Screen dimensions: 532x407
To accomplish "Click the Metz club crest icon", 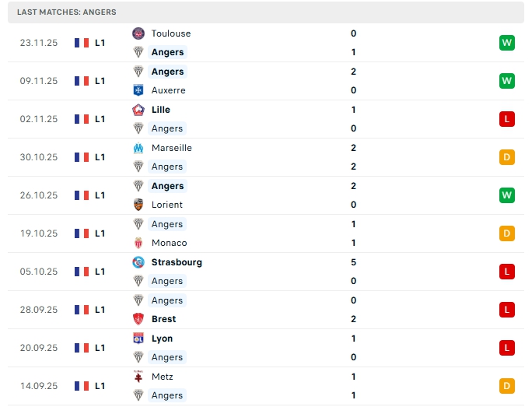I will point(138,377).
